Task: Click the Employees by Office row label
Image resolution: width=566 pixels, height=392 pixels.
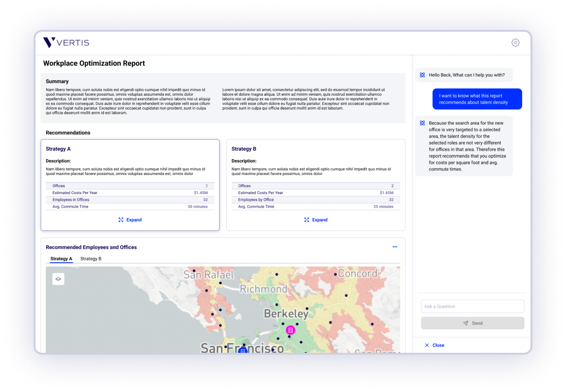Action: tap(256, 200)
